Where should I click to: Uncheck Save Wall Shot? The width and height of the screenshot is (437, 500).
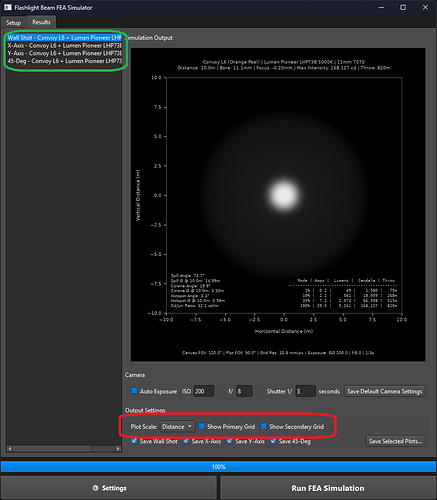click(x=134, y=441)
